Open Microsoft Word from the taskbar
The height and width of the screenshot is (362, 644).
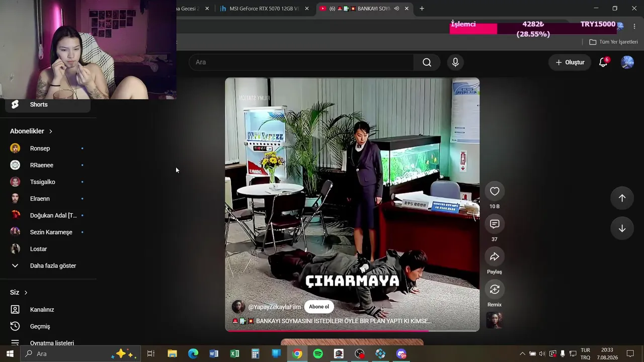click(x=214, y=354)
